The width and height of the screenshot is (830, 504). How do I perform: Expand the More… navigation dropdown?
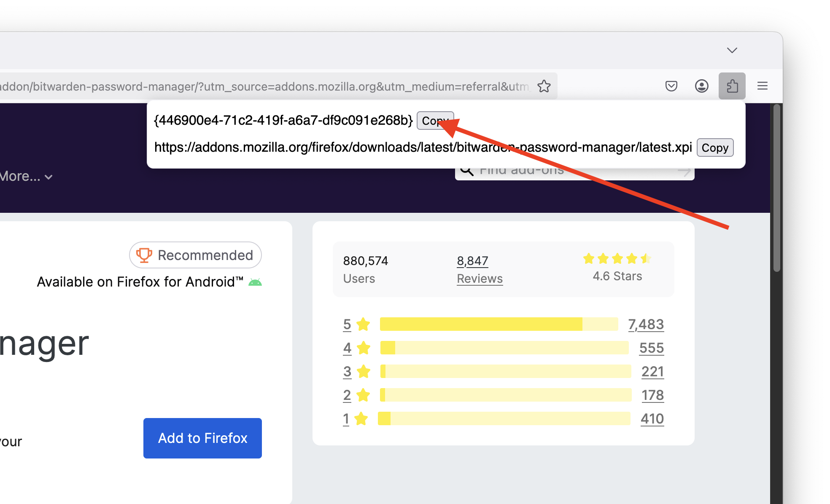click(x=26, y=176)
